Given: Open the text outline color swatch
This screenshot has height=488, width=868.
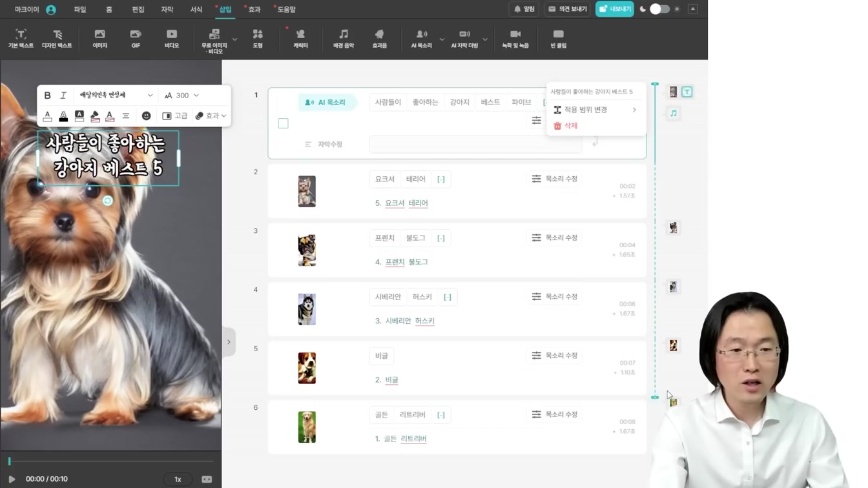Looking at the screenshot, I should tap(63, 116).
